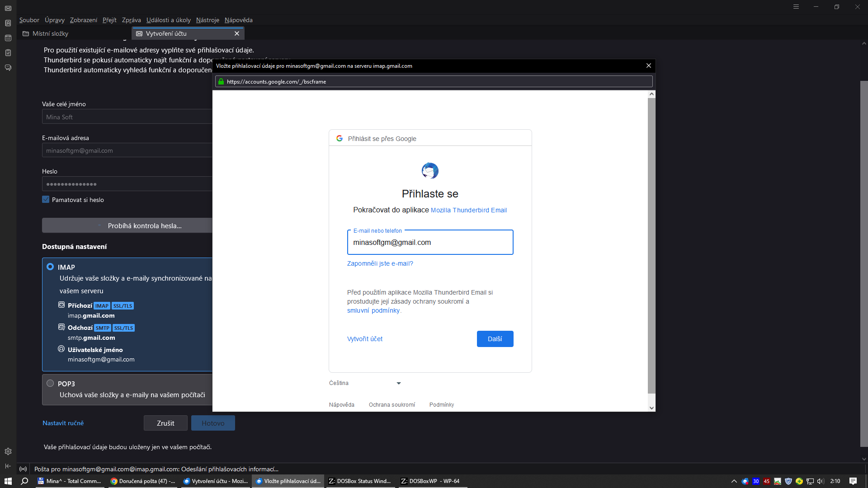Expand the Čeština language dropdown
The height and width of the screenshot is (488, 868).
365,383
